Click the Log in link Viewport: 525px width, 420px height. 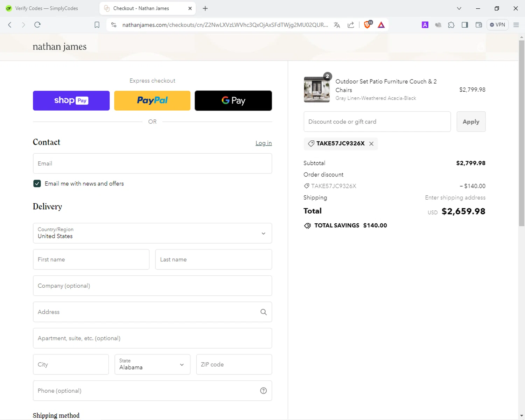point(264,143)
